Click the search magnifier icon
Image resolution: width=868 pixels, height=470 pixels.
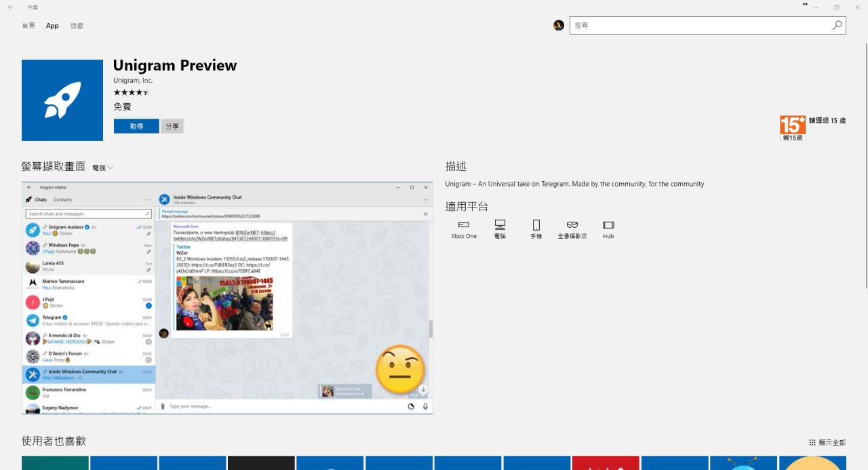click(837, 25)
